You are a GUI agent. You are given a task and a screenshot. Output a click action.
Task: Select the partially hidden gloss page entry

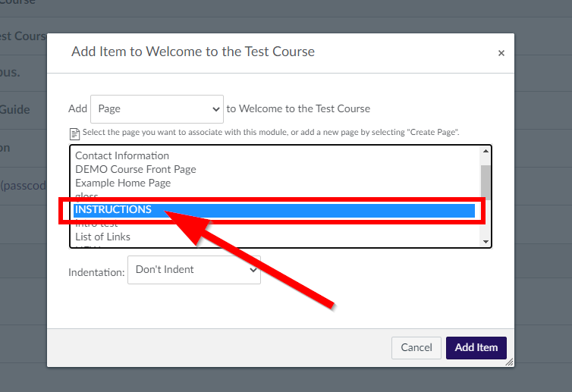point(86,196)
